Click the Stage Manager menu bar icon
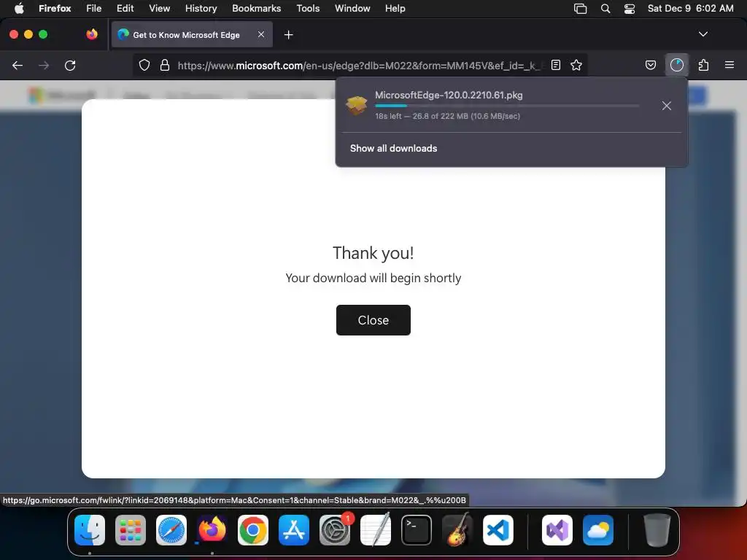 pyautogui.click(x=580, y=9)
